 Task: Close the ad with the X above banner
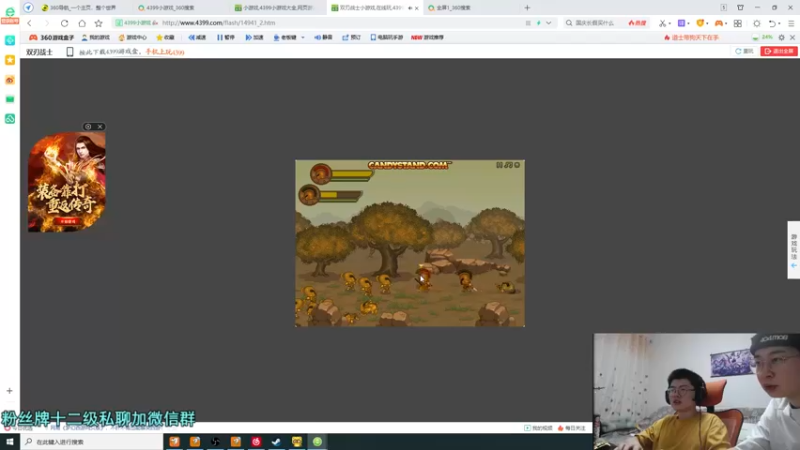[100, 127]
